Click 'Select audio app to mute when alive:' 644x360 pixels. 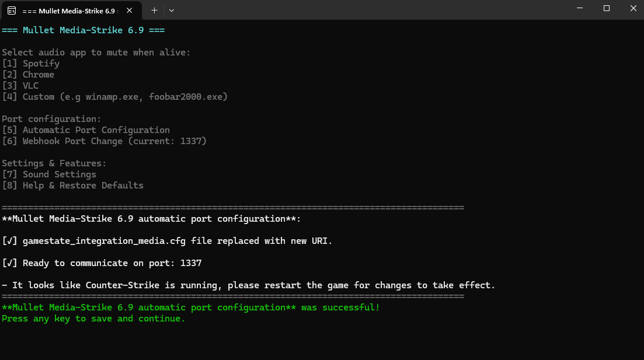coord(96,53)
